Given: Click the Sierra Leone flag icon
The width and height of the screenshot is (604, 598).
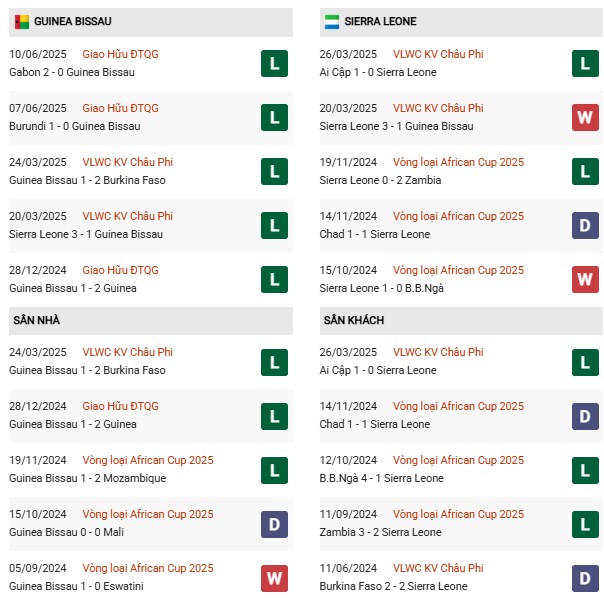Looking at the screenshot, I should 333,21.
